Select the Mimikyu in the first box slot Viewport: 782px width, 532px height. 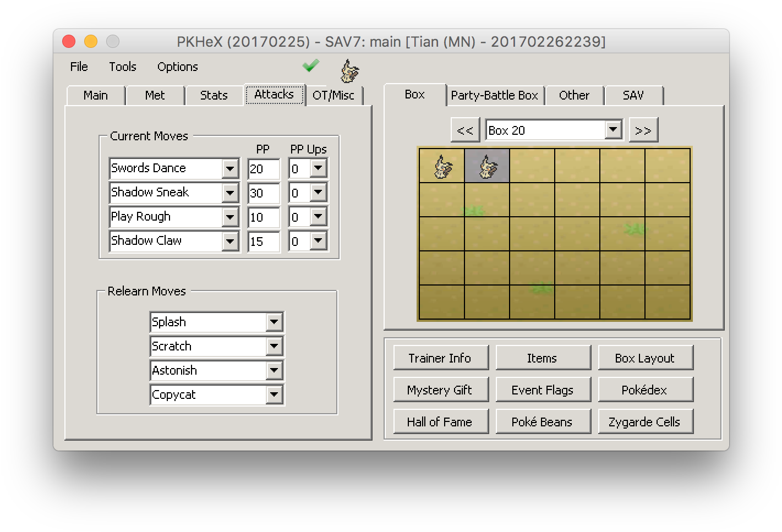pos(441,164)
